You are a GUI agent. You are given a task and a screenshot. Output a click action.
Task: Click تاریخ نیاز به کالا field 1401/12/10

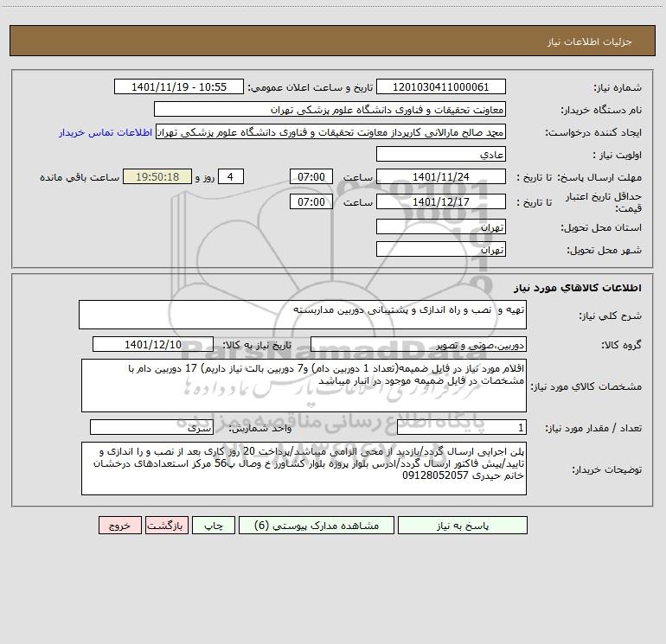pos(153,344)
